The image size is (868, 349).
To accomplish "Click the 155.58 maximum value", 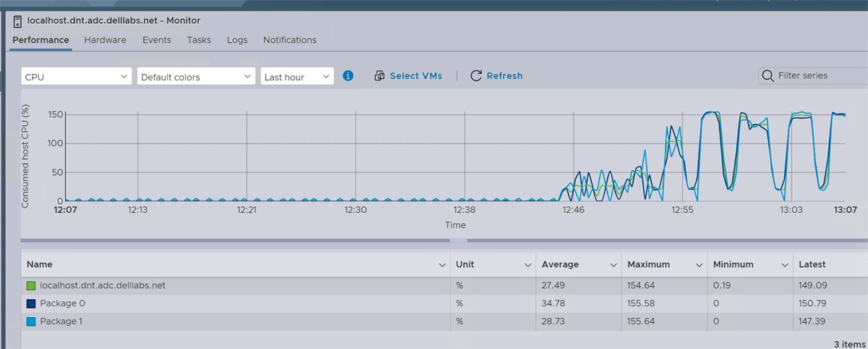I will [x=642, y=303].
